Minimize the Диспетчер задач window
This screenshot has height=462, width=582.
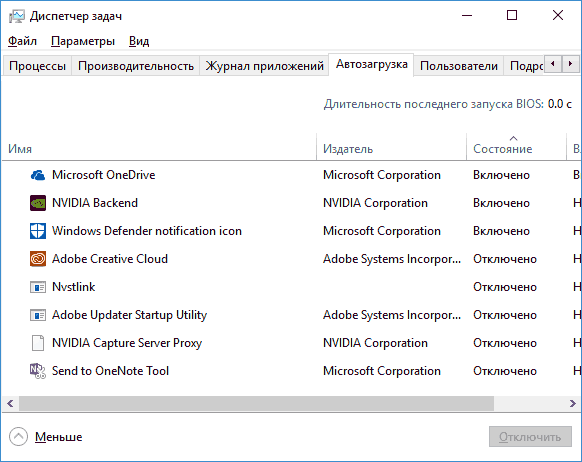(x=467, y=15)
